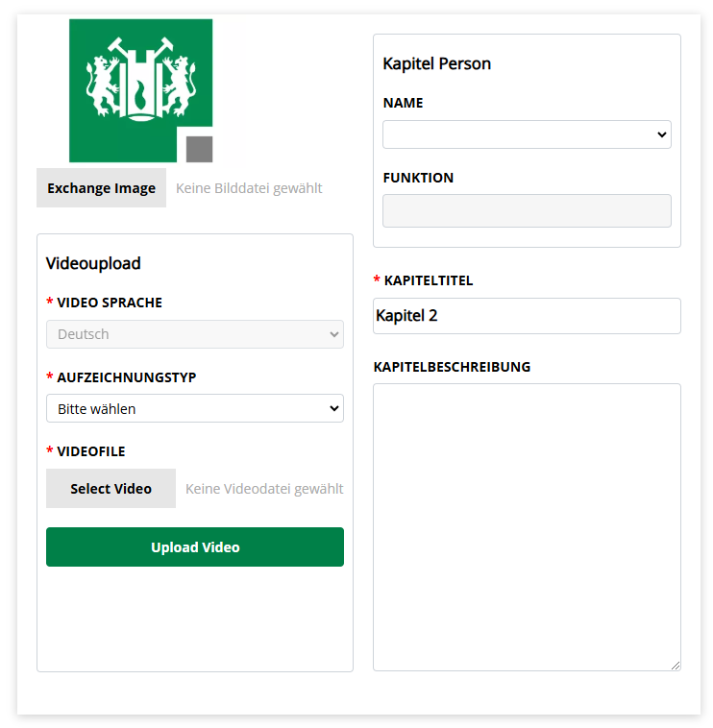Screen dimensions: 713x728
Task: Click the Videoupload section heading
Action: (93, 263)
